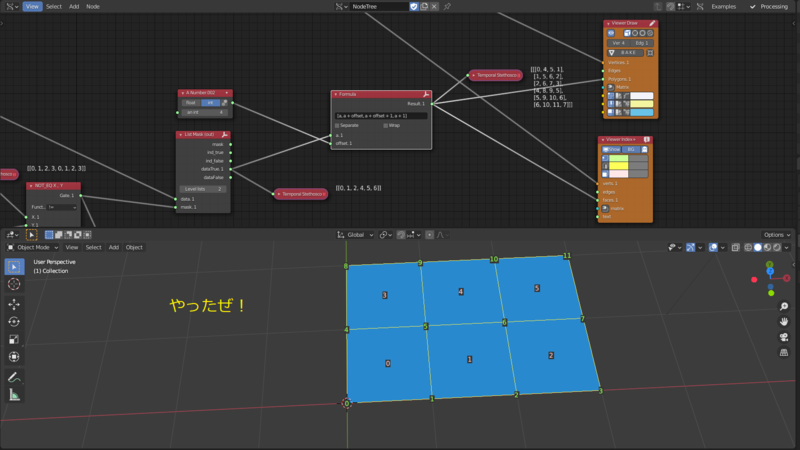Open the Funct. dropdown in NOT_EQ node

click(x=61, y=207)
